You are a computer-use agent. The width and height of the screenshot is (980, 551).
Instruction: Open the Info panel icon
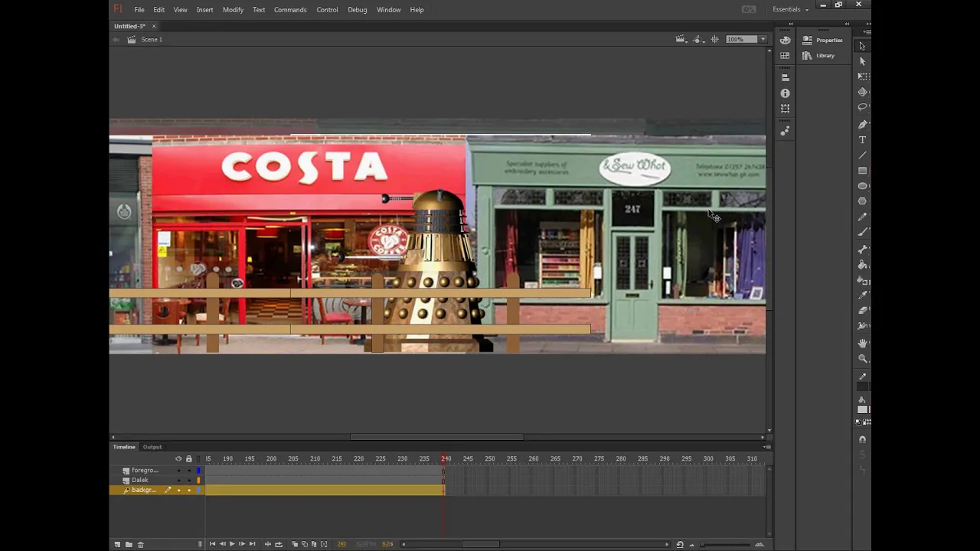[x=785, y=93]
